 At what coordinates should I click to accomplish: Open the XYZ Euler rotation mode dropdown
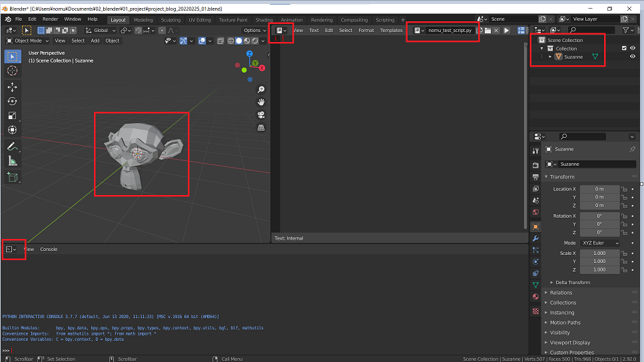pyautogui.click(x=599, y=243)
